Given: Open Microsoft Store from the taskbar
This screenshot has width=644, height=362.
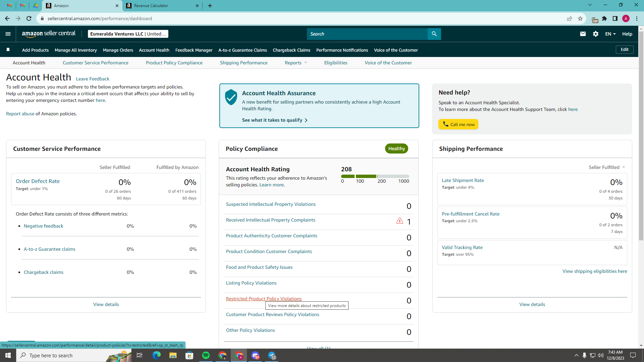Looking at the screenshot, I should pyautogui.click(x=190, y=355).
